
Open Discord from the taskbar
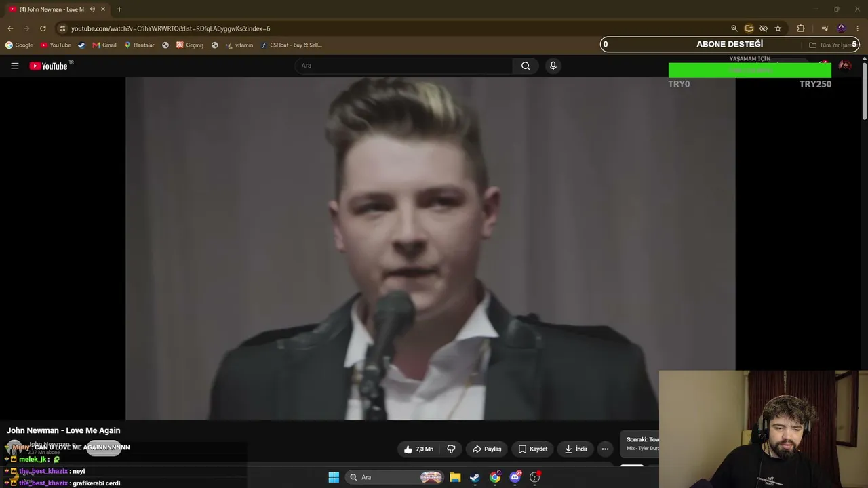(515, 477)
